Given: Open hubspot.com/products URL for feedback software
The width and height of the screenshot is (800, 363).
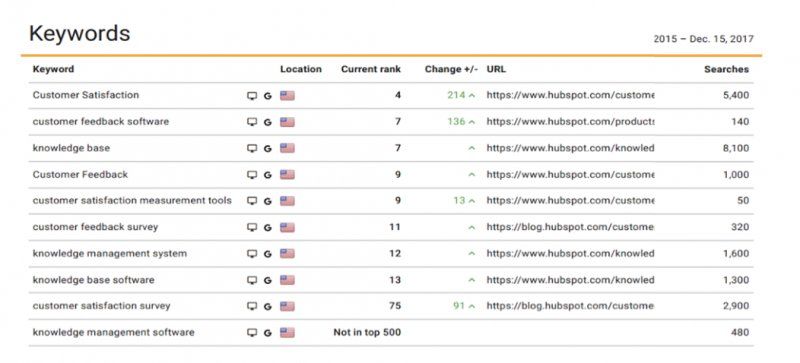Looking at the screenshot, I should pos(570,122).
